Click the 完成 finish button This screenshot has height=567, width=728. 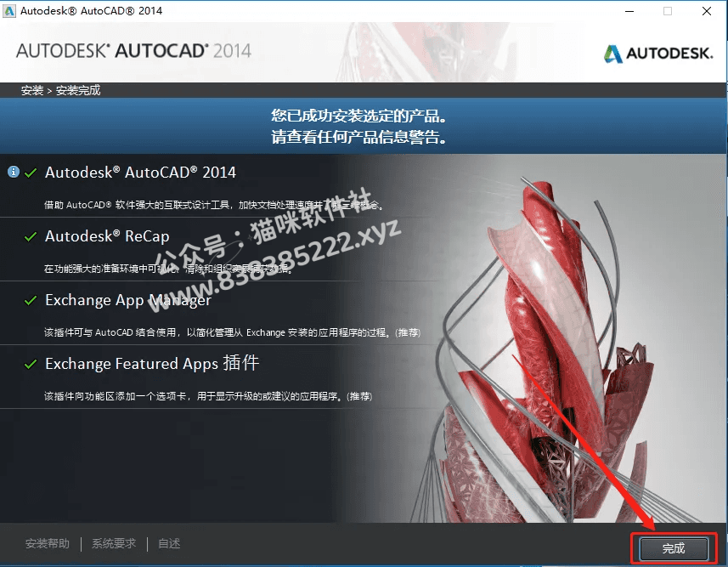pyautogui.click(x=674, y=548)
